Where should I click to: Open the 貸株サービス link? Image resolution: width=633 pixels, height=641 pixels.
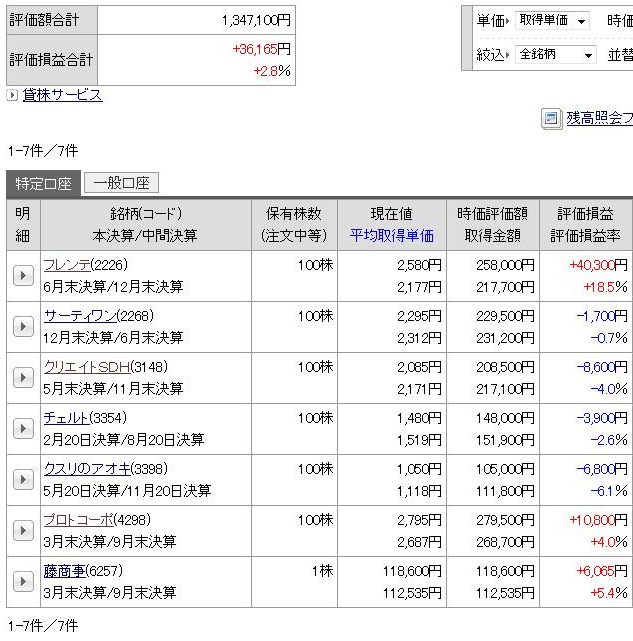coord(63,95)
